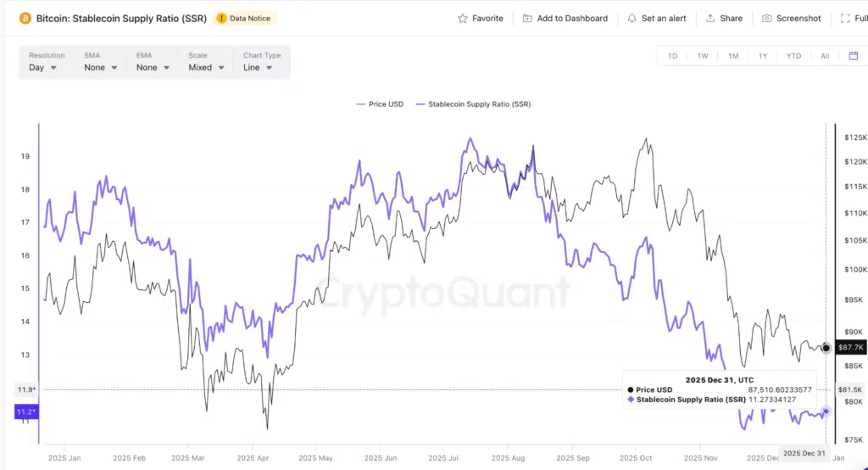Click the black Price USD endpoint dot
Screen dimensions: 868x470
(x=826, y=348)
